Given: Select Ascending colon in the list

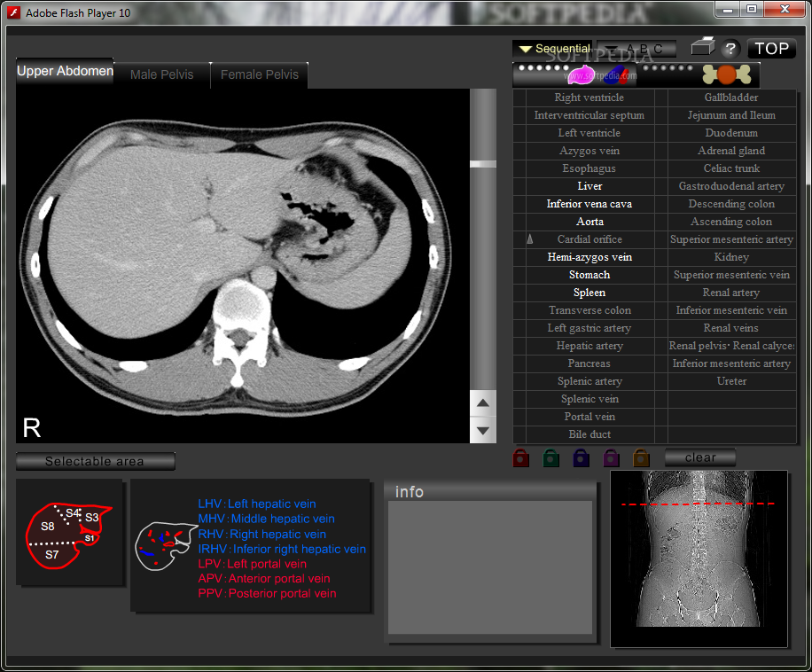Looking at the screenshot, I should pyautogui.click(x=731, y=222).
